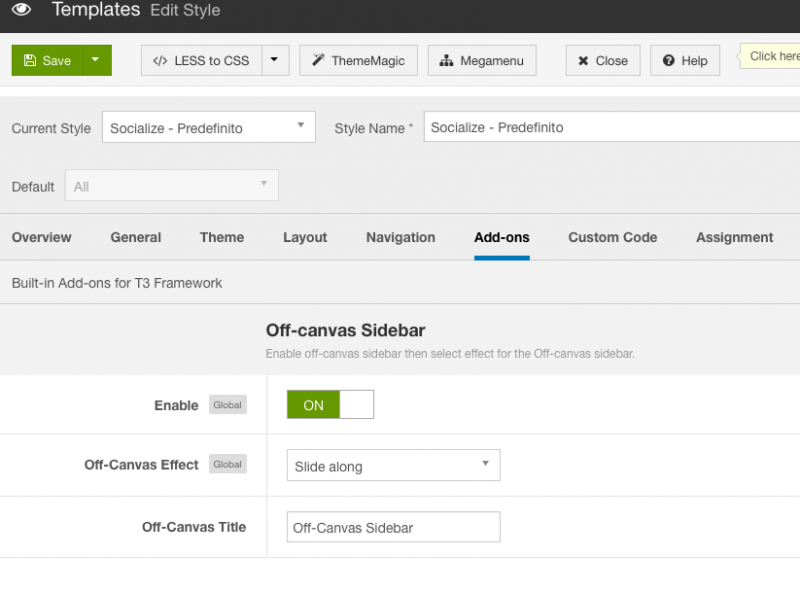Click the Global badge beside Off-Canvas Effect
Image resolution: width=800 pixels, height=591 pixels.
228,464
